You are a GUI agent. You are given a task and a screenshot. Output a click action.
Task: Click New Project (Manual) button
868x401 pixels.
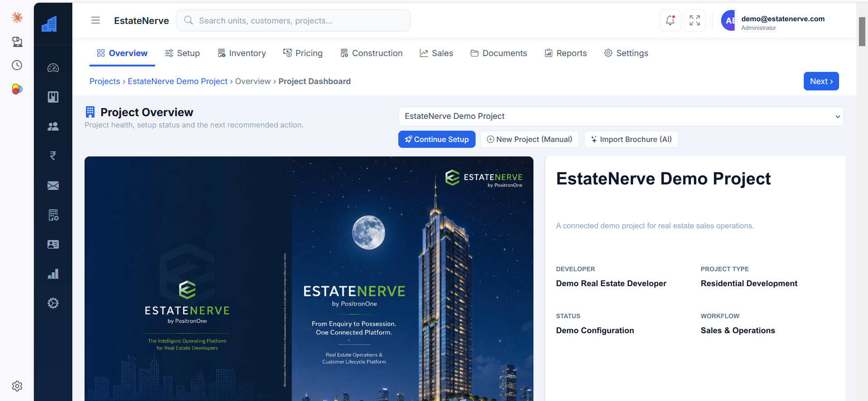tap(529, 139)
